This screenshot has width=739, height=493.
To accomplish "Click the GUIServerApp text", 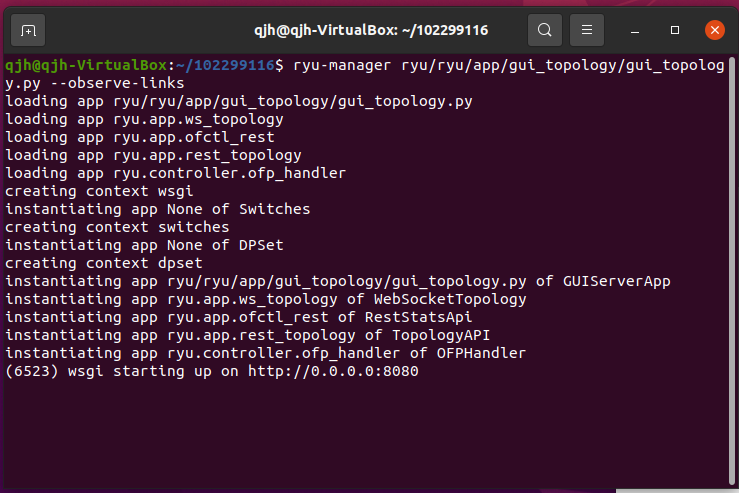I will click(616, 281).
